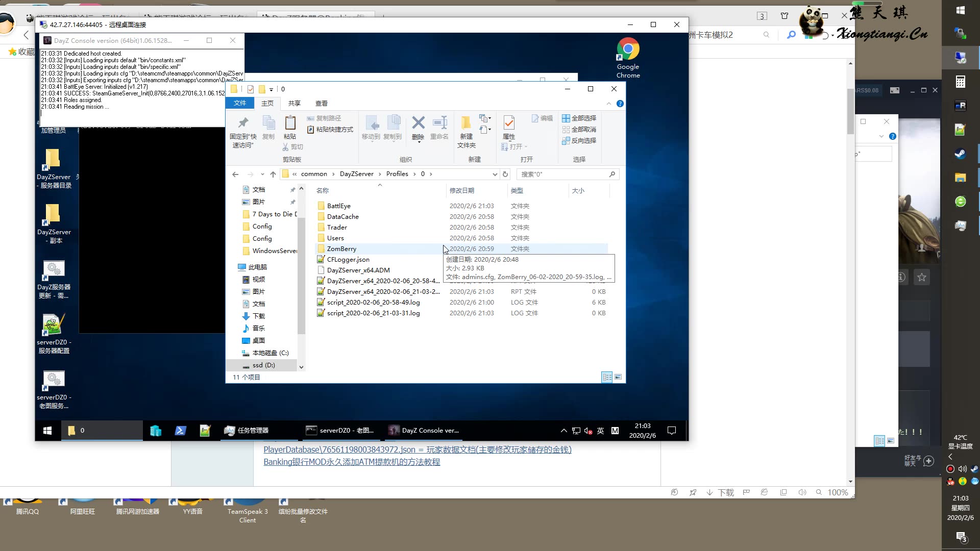Click the refresh button beside address bar
980x551 pixels.
pos(505,174)
